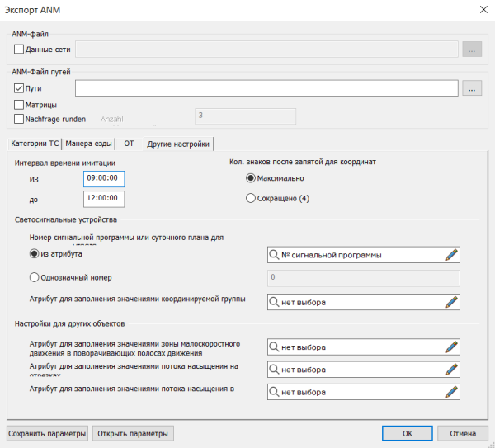Select Однозначный номер radio button
This screenshot has height=448, width=495.
35,278
